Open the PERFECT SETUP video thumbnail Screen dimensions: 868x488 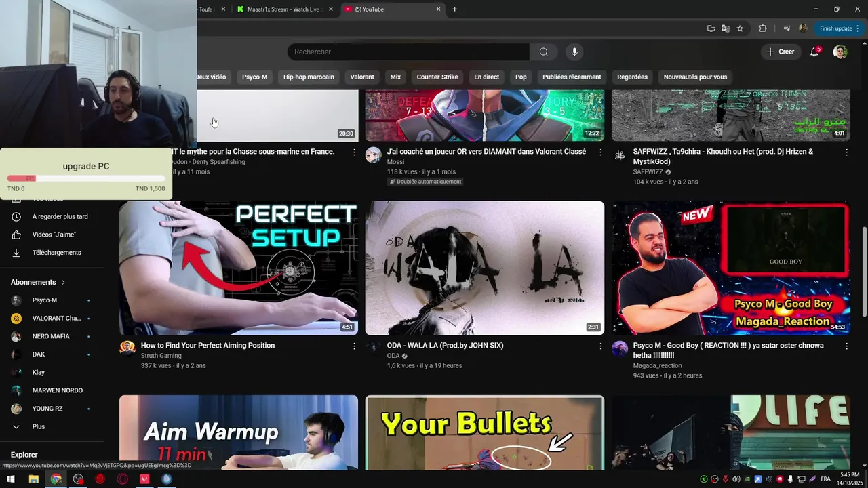click(x=239, y=268)
